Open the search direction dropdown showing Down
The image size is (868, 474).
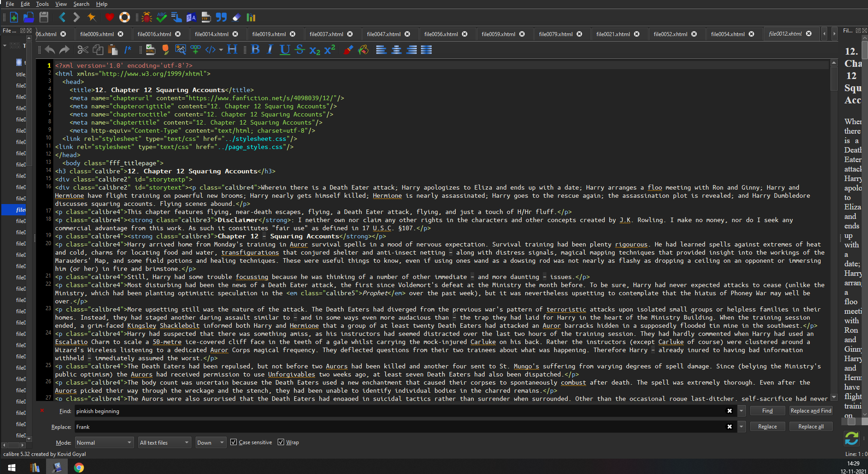[x=210, y=443]
